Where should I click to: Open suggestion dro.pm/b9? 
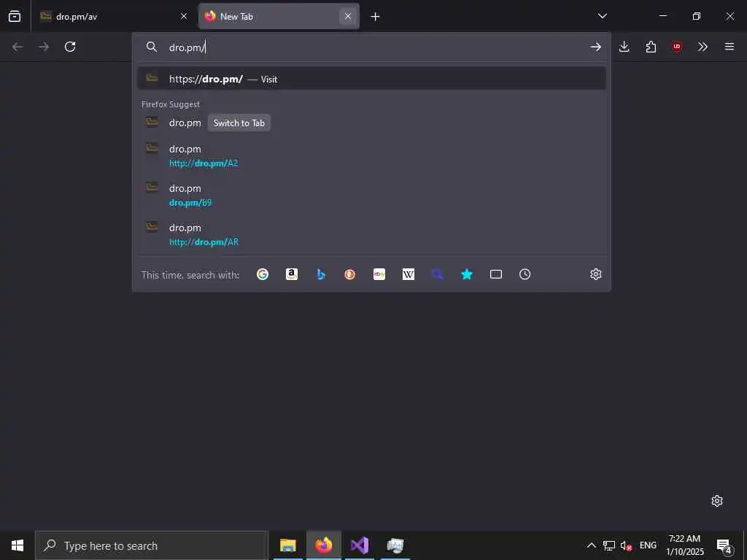coord(371,195)
